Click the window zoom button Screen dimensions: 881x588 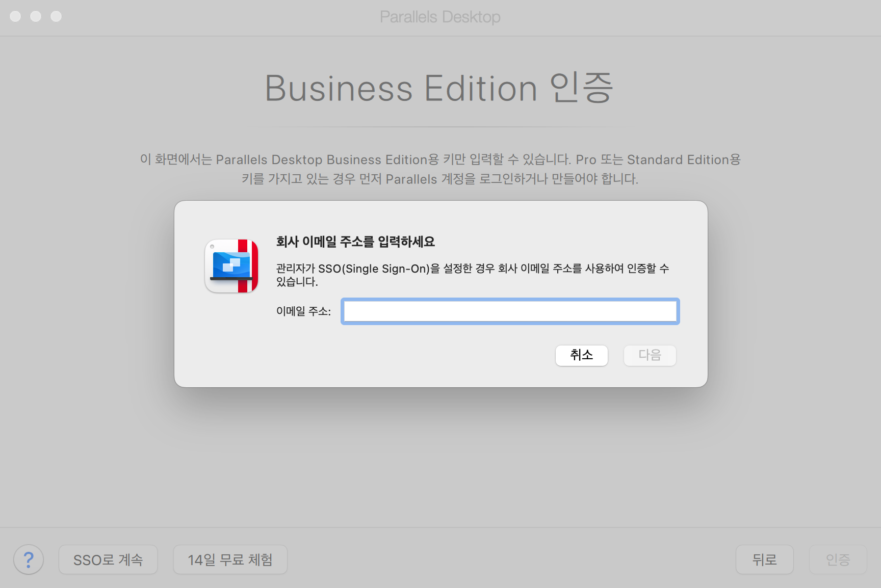pyautogui.click(x=56, y=16)
